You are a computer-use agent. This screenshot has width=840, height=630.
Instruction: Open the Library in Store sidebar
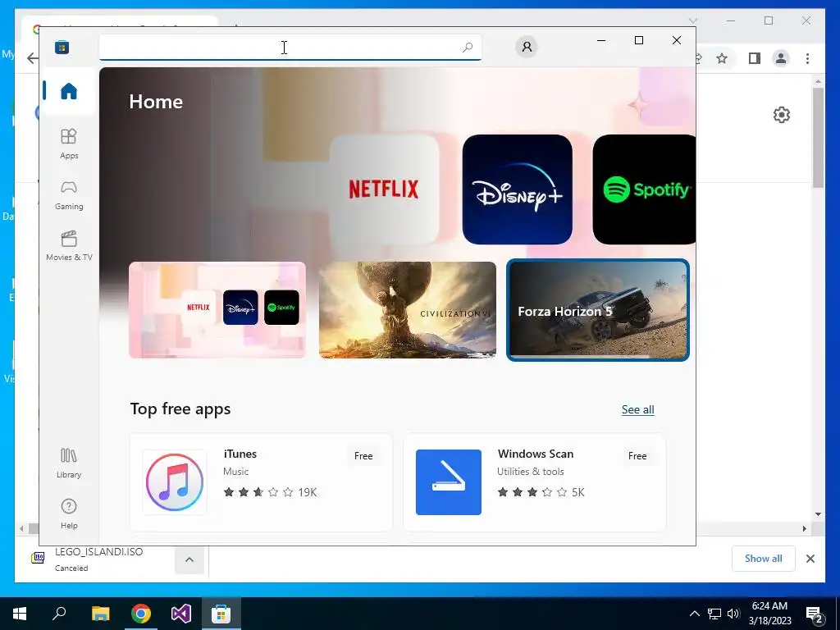(69, 463)
